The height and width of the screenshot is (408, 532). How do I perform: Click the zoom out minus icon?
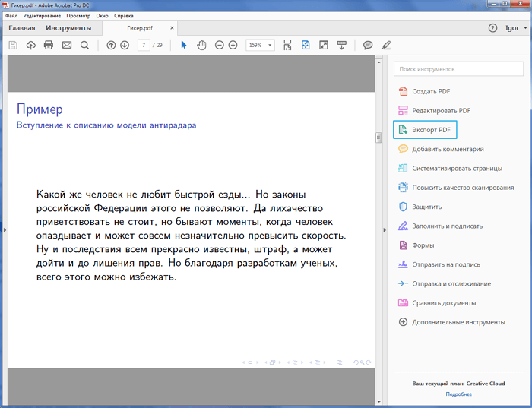point(220,46)
